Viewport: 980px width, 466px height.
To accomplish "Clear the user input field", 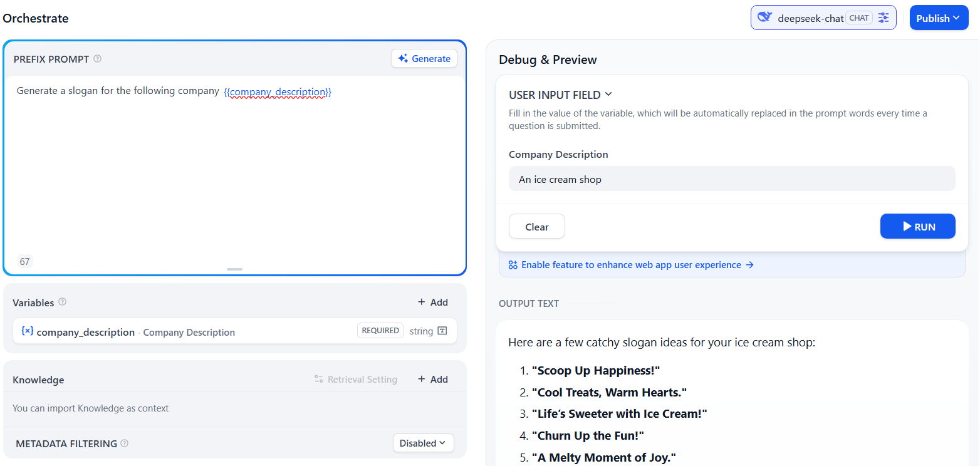I will point(537,227).
